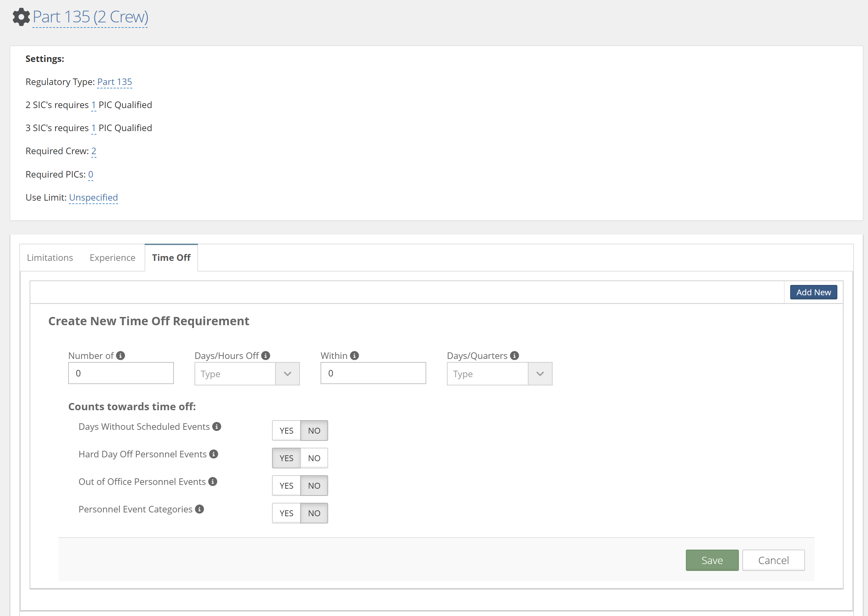Set Out of Office Personnel Events to YES

(x=286, y=486)
